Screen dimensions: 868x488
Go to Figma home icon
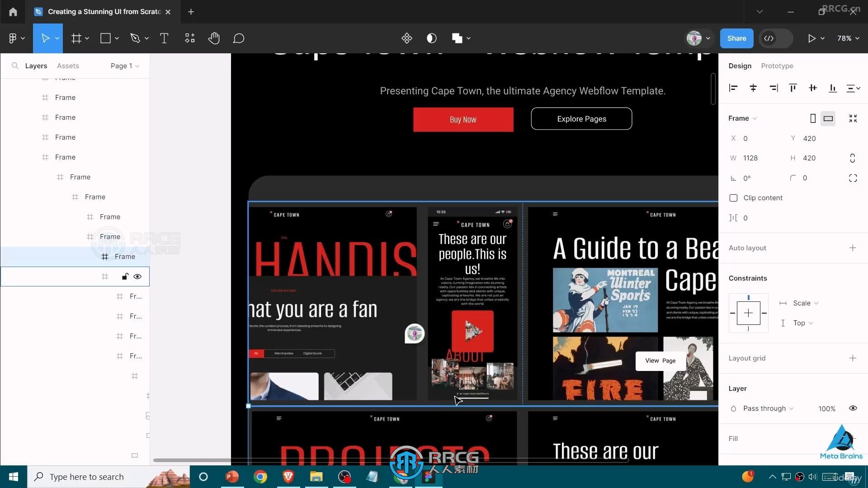tap(13, 12)
